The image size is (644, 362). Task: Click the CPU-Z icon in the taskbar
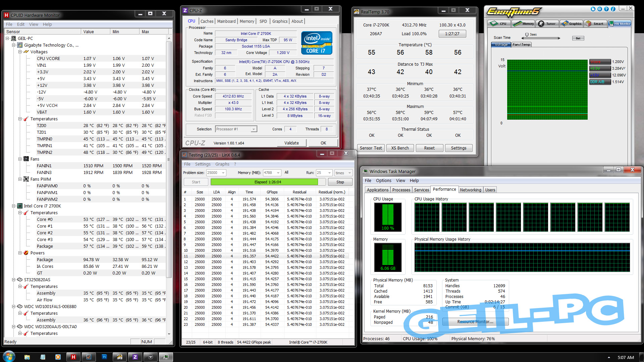click(135, 357)
